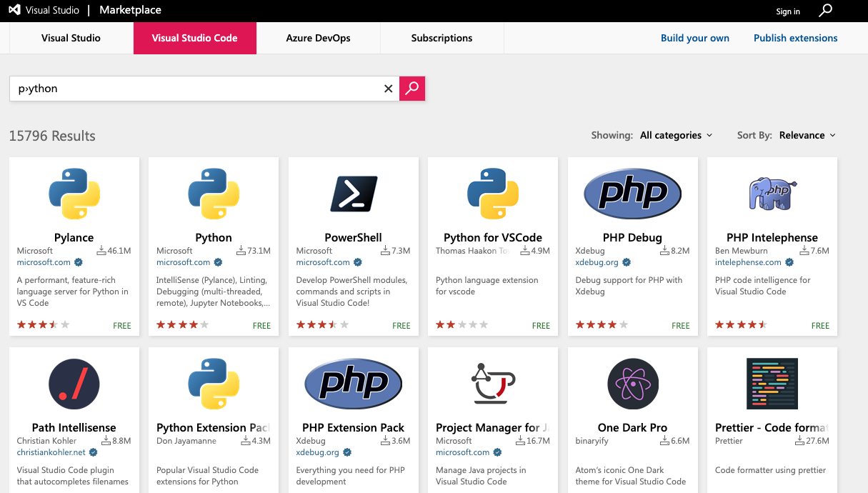Click the Python extension logo by Microsoft
This screenshot has height=493, width=868.
pyautogui.click(x=214, y=194)
